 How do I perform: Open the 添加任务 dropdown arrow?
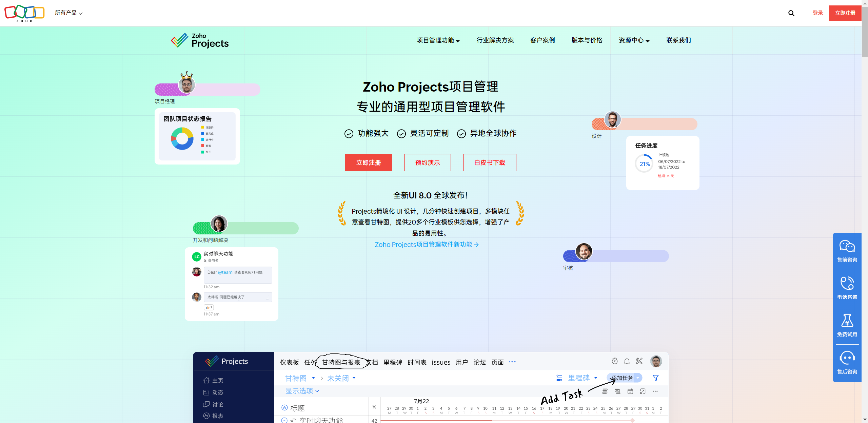point(638,378)
